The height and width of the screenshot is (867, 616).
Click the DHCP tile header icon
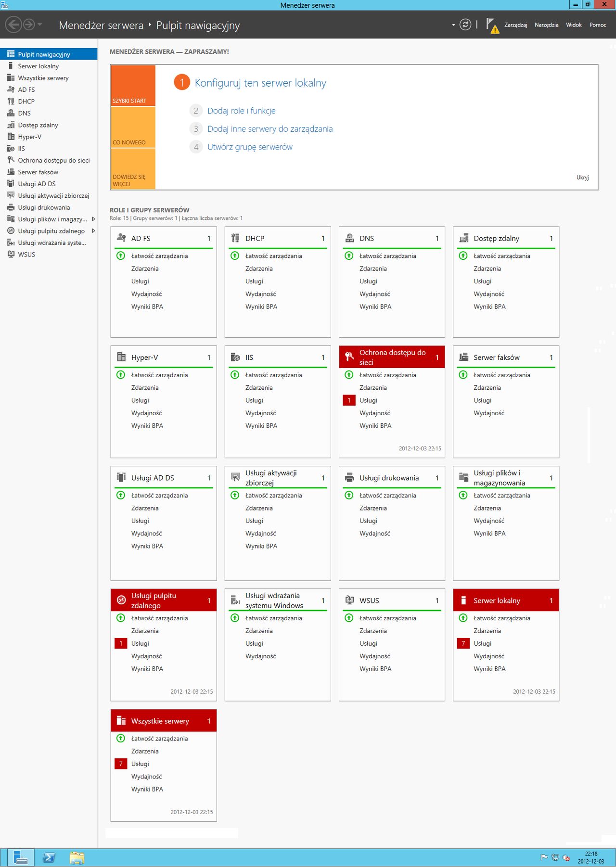pos(235,238)
